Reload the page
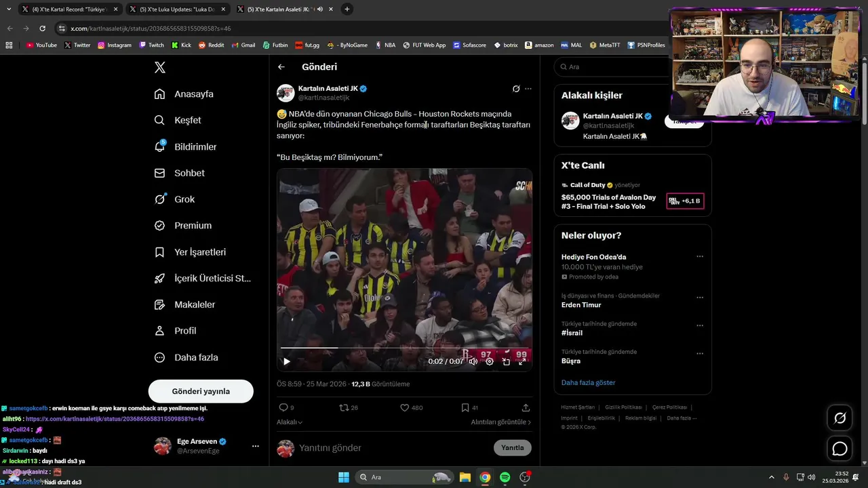Viewport: 868px width, 488px height. pyautogui.click(x=42, y=28)
